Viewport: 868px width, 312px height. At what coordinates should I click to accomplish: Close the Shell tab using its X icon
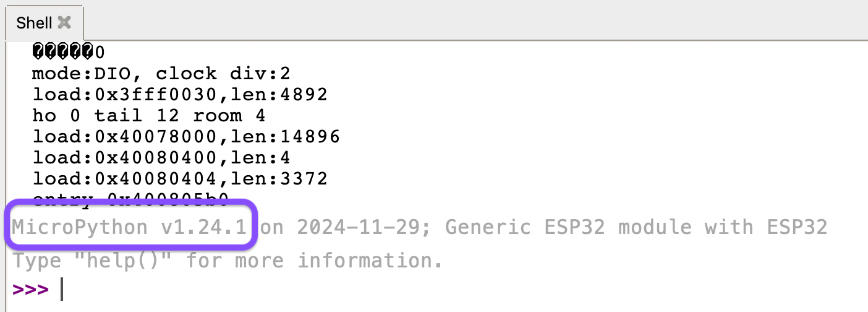coord(64,23)
